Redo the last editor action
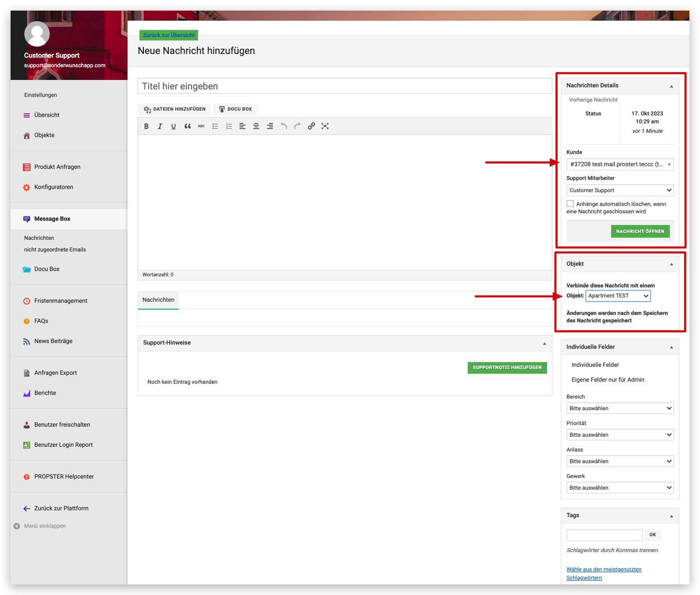This screenshot has height=595, width=700. point(297,126)
